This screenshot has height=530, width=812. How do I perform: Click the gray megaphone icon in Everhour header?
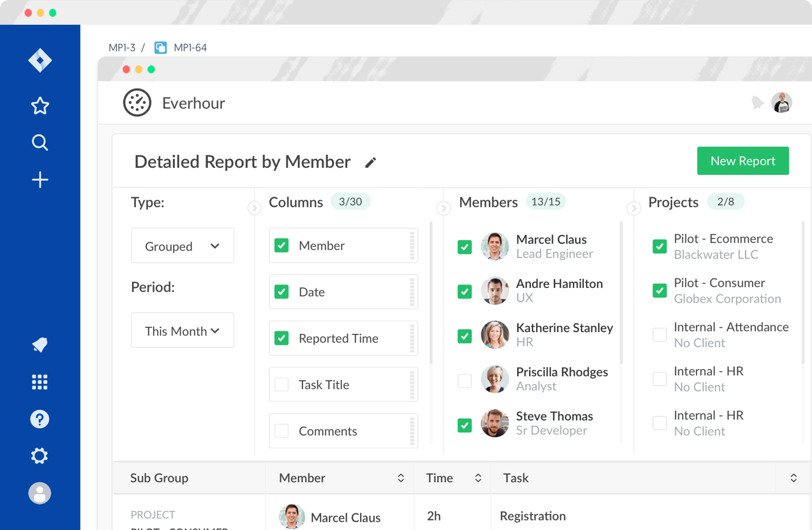pos(757,102)
